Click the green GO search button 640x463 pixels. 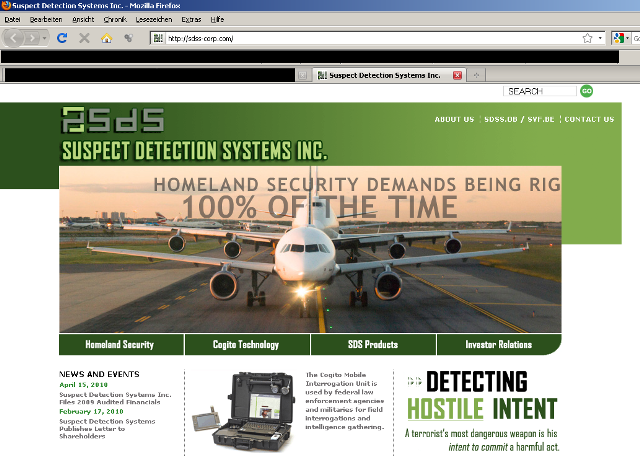tap(587, 91)
